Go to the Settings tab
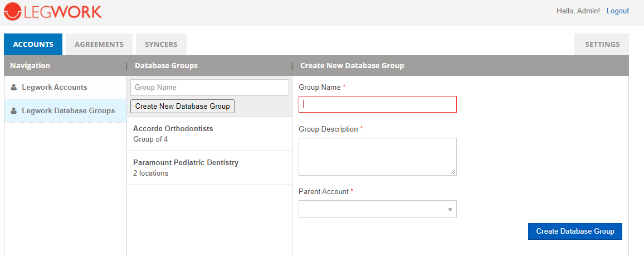The image size is (644, 256). [x=602, y=45]
